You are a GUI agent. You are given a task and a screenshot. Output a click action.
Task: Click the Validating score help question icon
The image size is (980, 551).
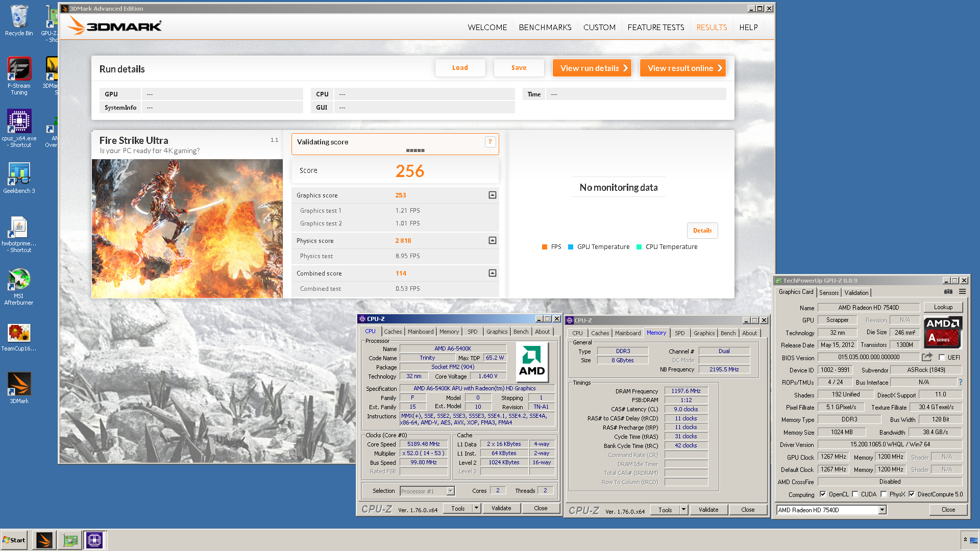coord(490,142)
